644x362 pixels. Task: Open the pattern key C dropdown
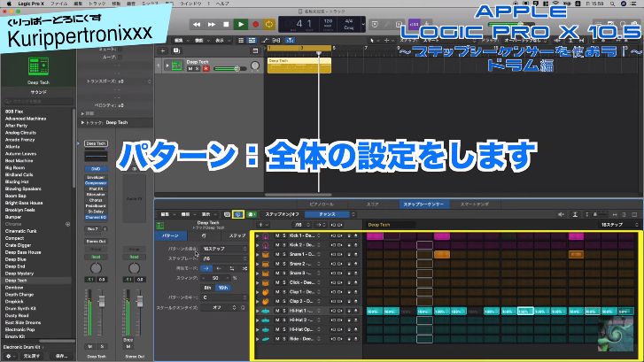point(224,297)
